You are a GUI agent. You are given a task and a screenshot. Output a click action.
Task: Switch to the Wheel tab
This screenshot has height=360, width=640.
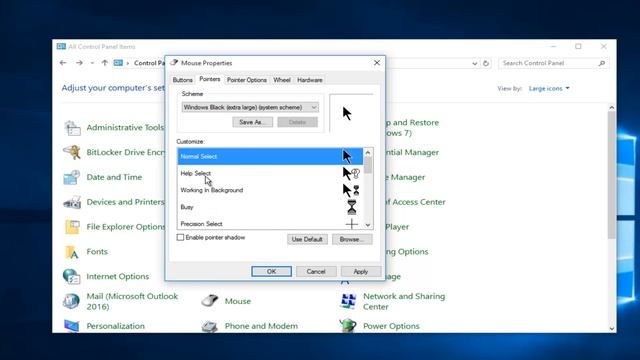tap(282, 80)
